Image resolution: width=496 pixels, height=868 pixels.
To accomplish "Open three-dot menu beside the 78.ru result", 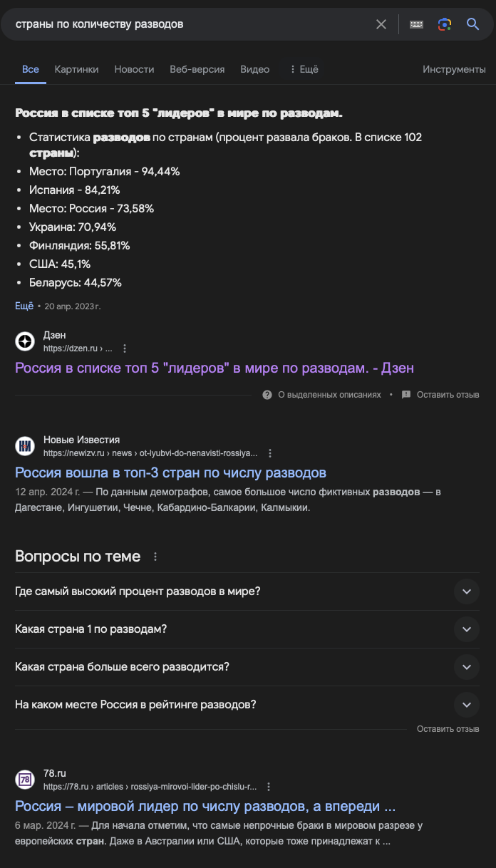I will [x=269, y=787].
